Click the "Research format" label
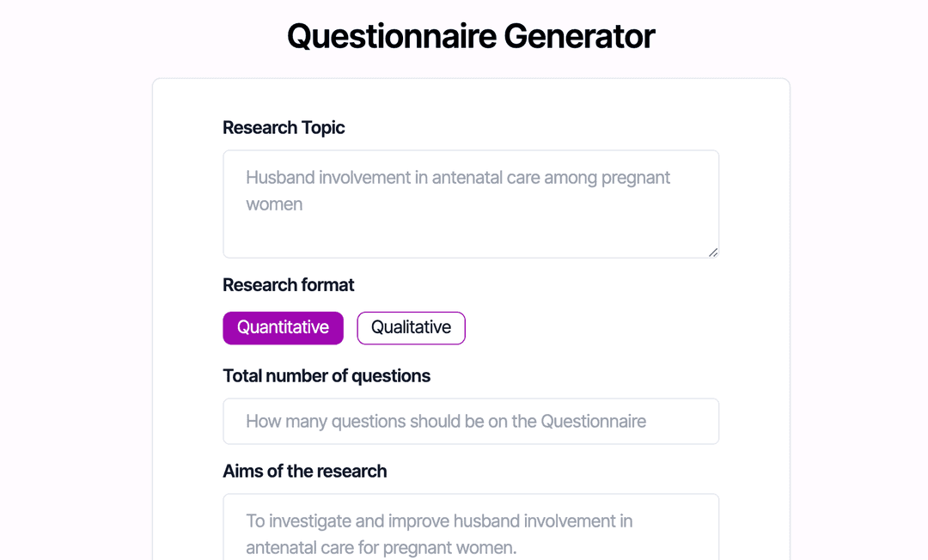The width and height of the screenshot is (928, 560). (x=288, y=285)
